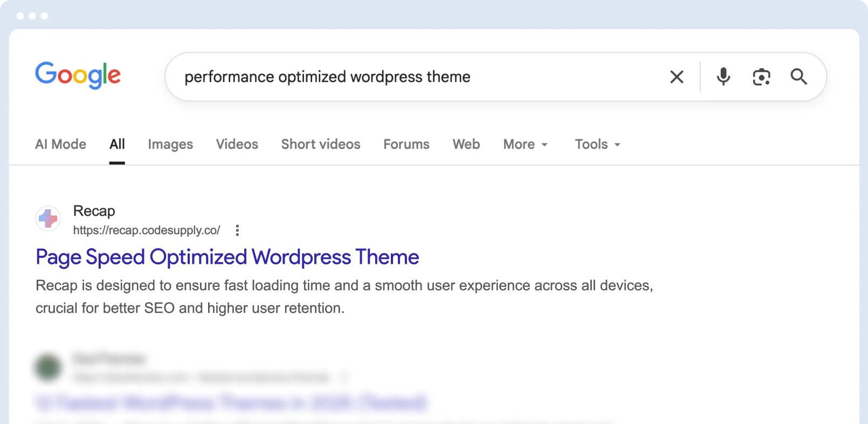Show the Short videos results
868x424 pixels.
321,144
